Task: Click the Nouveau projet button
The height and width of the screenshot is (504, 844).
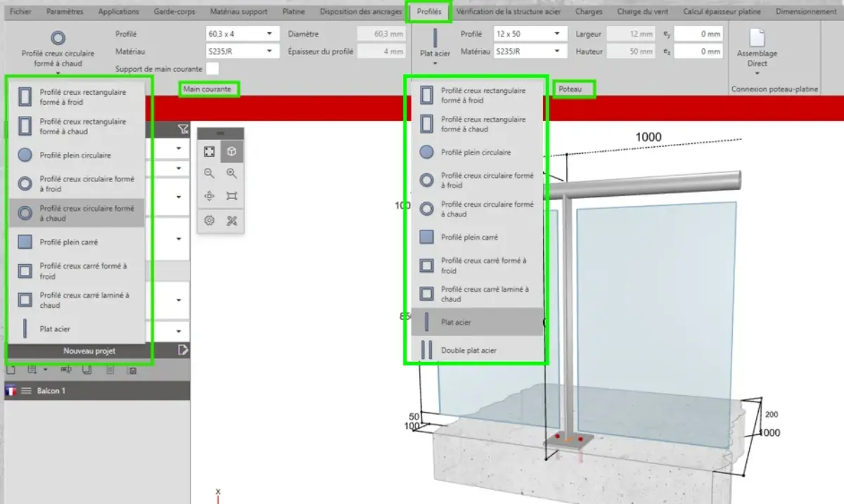Action: click(89, 351)
